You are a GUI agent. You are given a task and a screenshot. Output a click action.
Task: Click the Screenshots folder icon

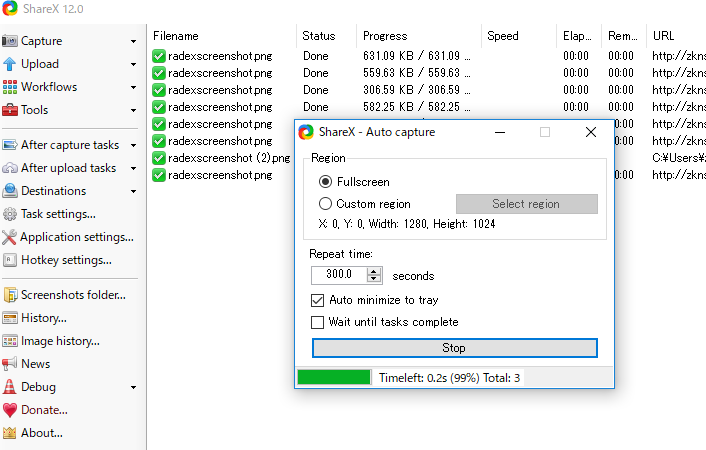(9, 295)
